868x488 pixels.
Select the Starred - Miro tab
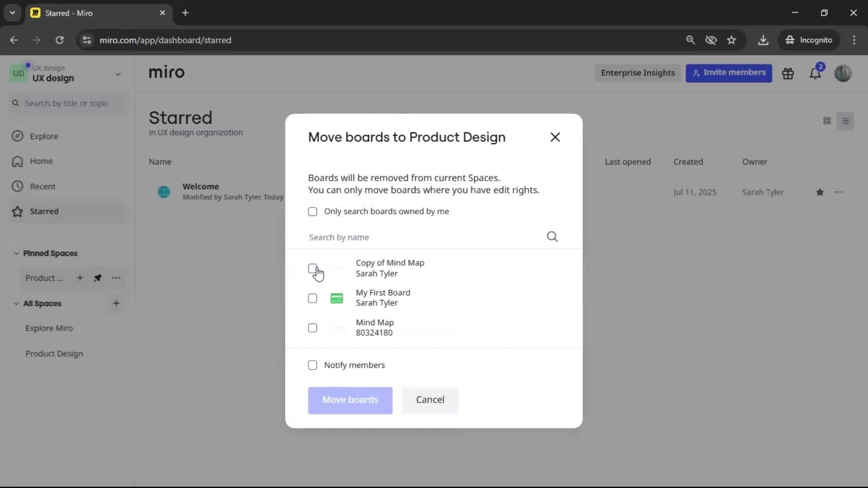click(x=99, y=13)
